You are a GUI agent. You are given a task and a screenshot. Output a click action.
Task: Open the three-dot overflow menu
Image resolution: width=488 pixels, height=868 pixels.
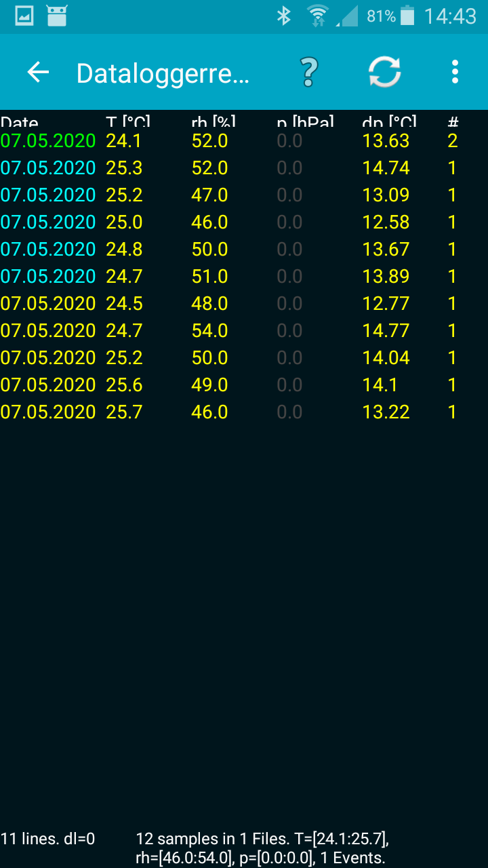pyautogui.click(x=455, y=72)
